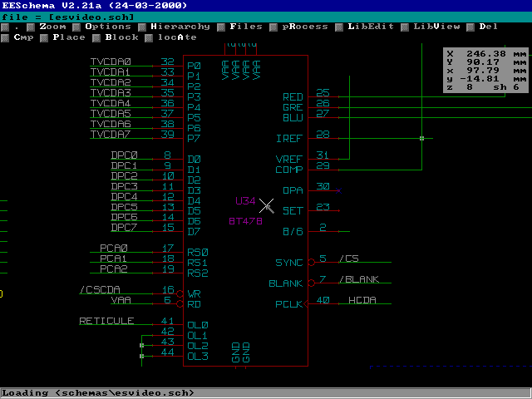Viewport: 532px width, 399px height.
Task: Open the LibView menu
Action: pos(436,27)
